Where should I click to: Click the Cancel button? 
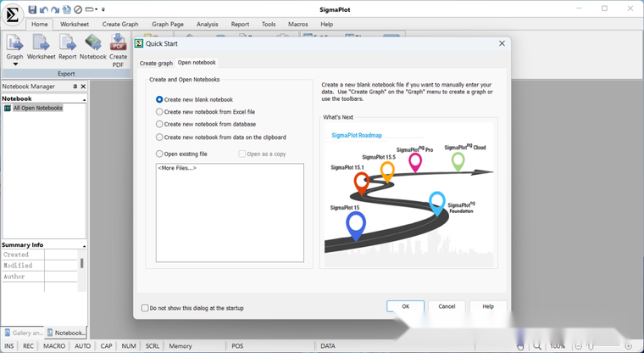tap(447, 306)
